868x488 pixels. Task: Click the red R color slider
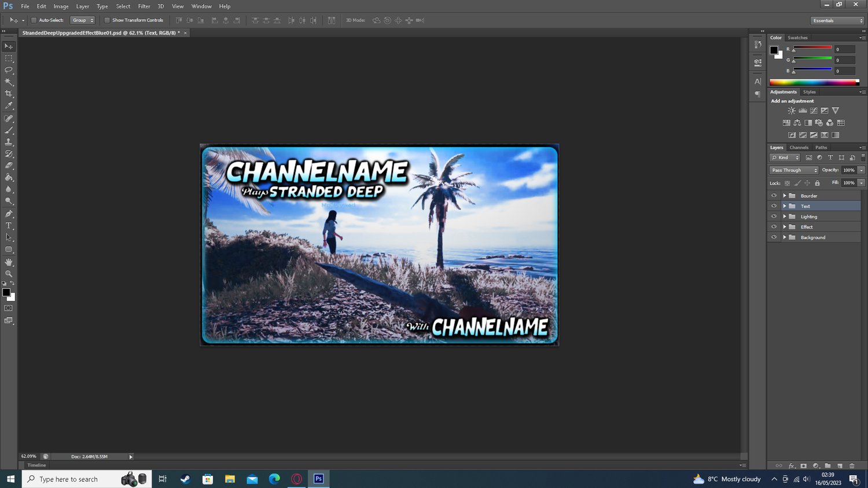[812, 48]
